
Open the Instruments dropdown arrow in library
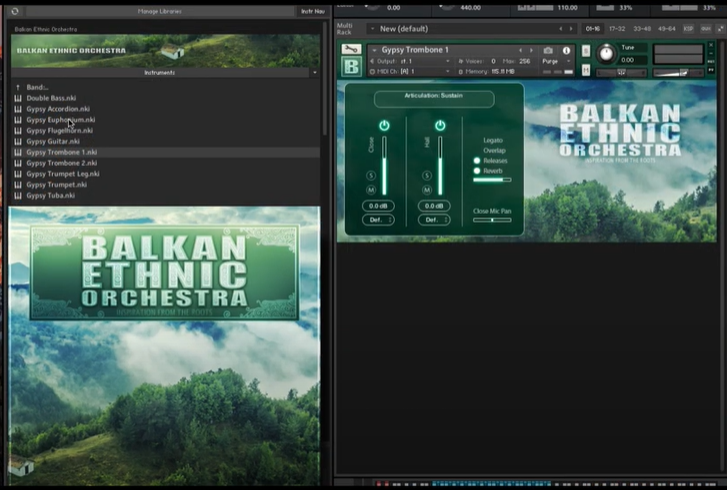point(315,72)
